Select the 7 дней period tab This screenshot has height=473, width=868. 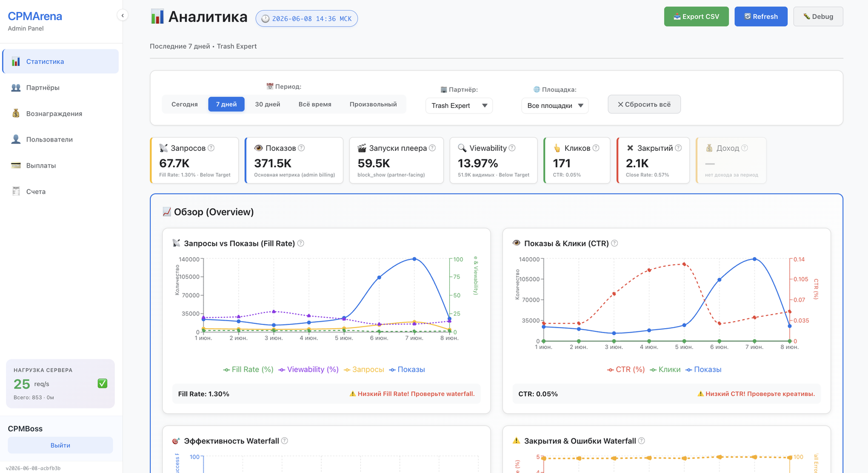226,104
